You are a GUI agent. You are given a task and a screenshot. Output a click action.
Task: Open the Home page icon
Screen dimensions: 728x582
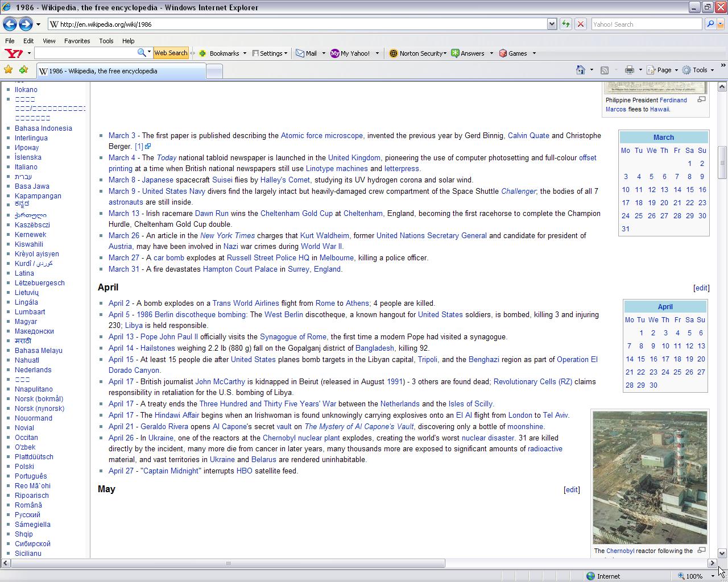580,70
